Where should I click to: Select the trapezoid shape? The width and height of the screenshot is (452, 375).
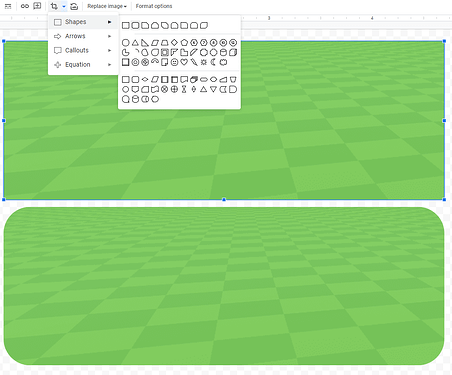[165, 43]
